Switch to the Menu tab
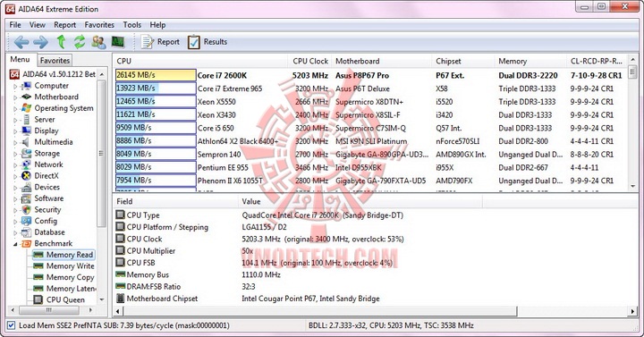This screenshot has width=644, height=337. click(20, 60)
